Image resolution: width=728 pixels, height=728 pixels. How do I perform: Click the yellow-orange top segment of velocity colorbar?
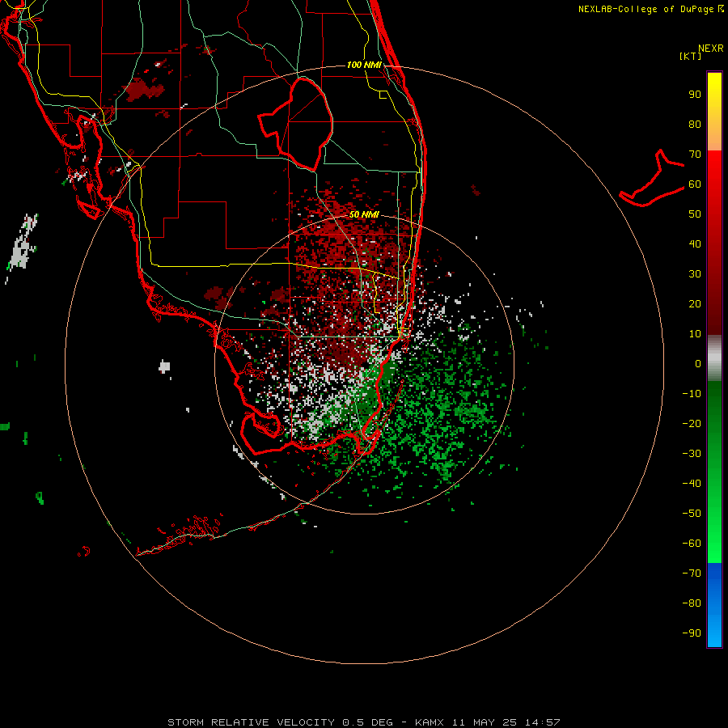[714, 112]
